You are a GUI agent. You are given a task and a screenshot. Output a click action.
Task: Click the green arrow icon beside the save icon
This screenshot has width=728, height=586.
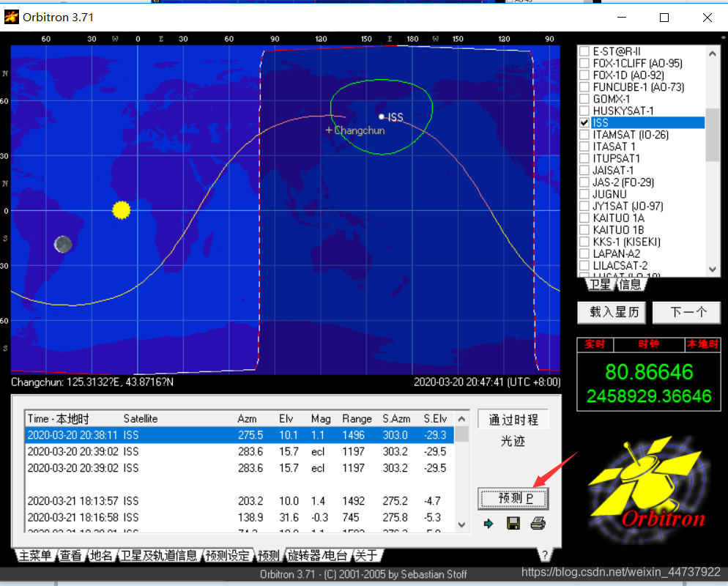[x=489, y=524]
